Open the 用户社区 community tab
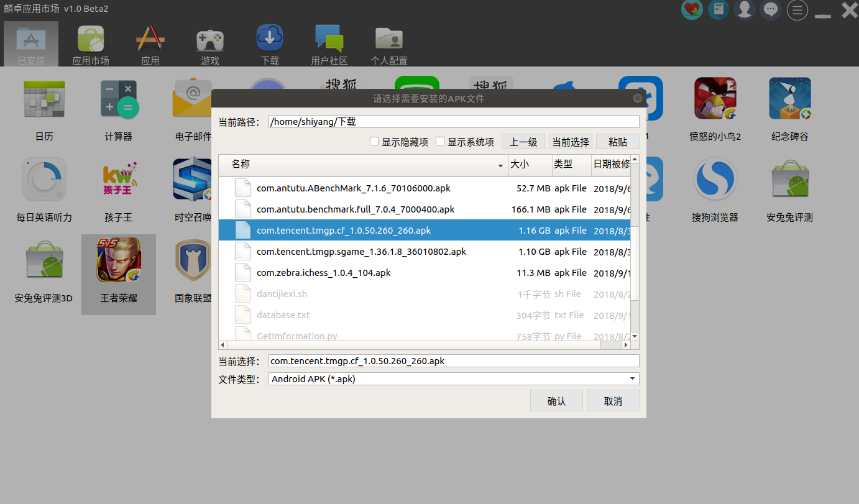Screen dimensions: 859x504 click(x=329, y=44)
